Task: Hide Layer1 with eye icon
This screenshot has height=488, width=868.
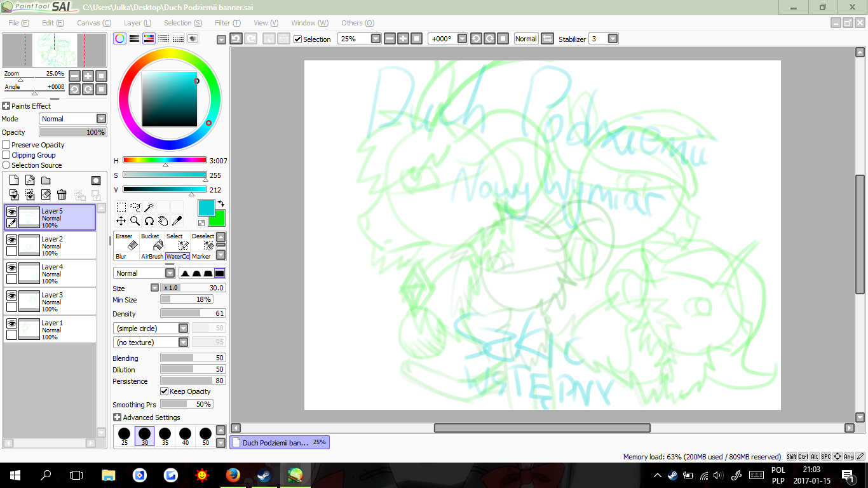Action: point(11,323)
